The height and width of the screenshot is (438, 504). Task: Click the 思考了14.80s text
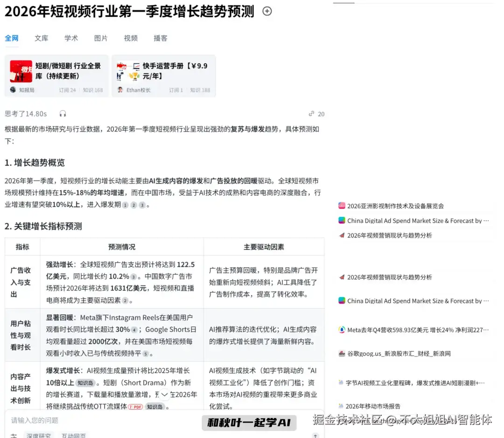(x=26, y=114)
